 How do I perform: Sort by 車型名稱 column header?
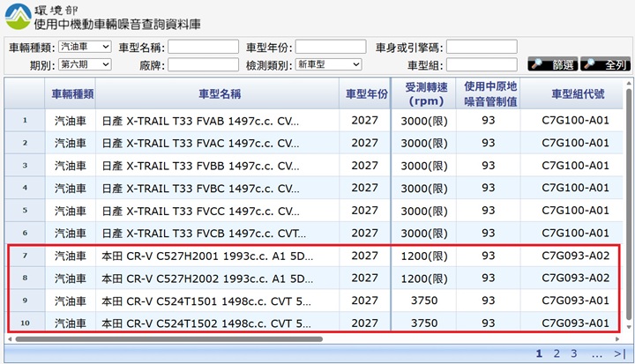(218, 93)
